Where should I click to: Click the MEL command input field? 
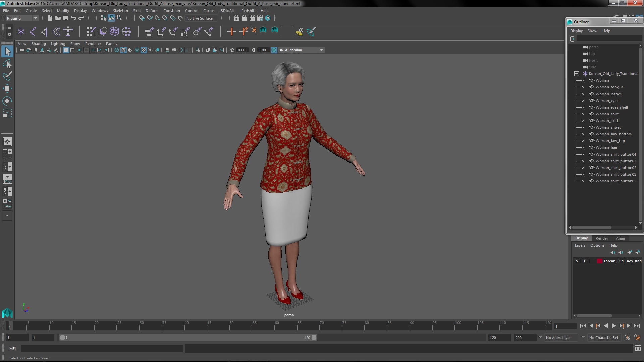click(x=102, y=349)
